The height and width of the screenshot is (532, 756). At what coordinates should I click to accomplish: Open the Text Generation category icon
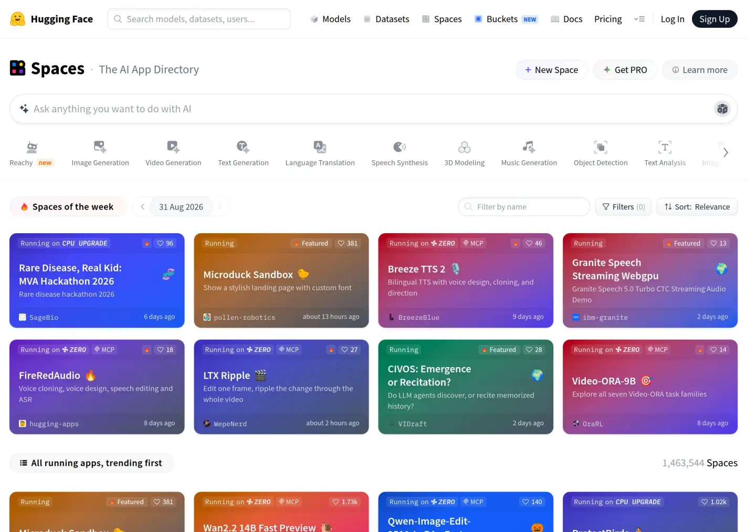[243, 147]
